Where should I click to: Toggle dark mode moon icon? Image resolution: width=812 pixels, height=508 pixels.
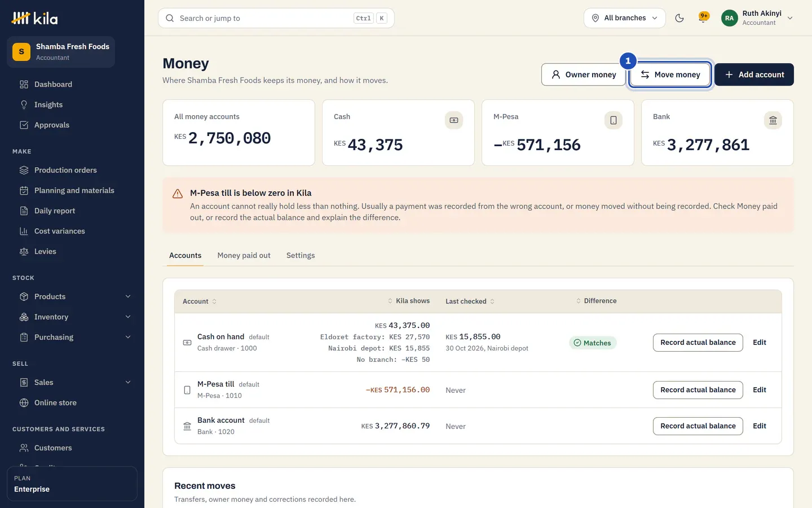click(679, 18)
